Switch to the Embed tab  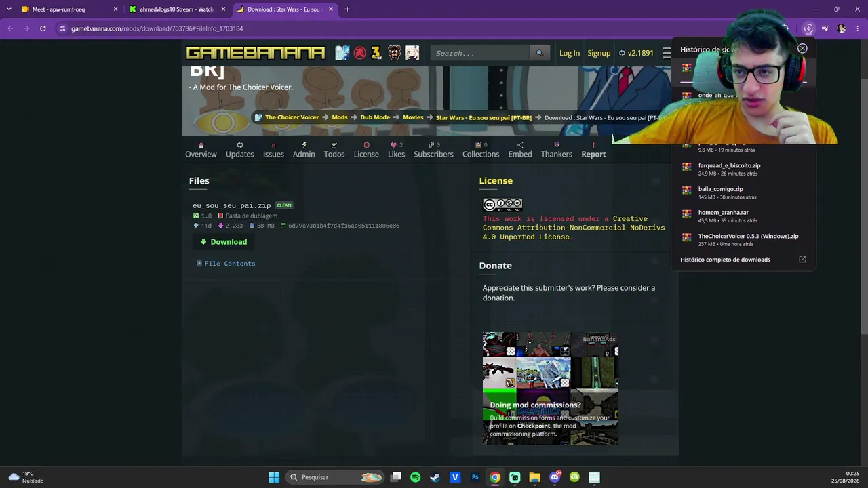[x=520, y=150]
